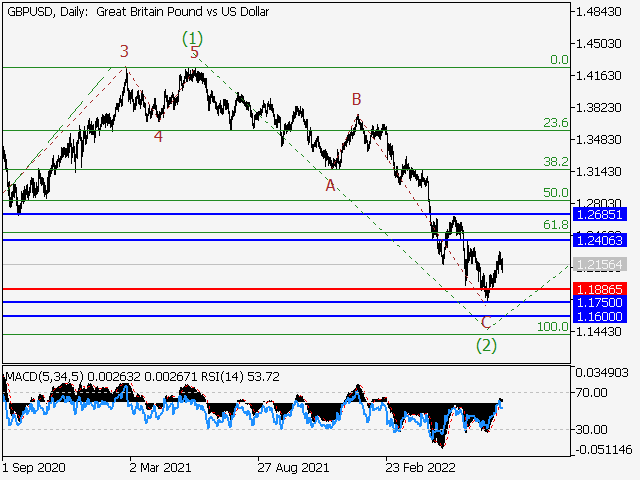640x480 pixels.
Task: Select the red wave 3 label
Action: point(124,51)
